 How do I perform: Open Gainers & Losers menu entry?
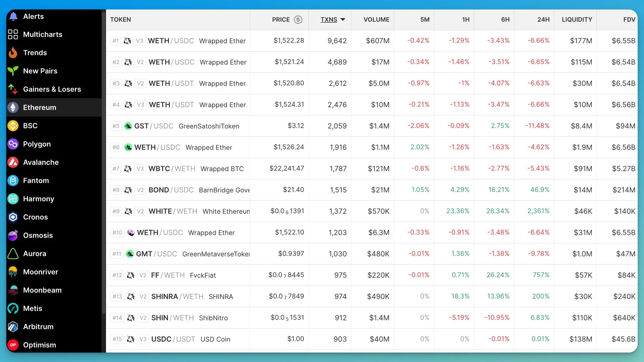54,89
